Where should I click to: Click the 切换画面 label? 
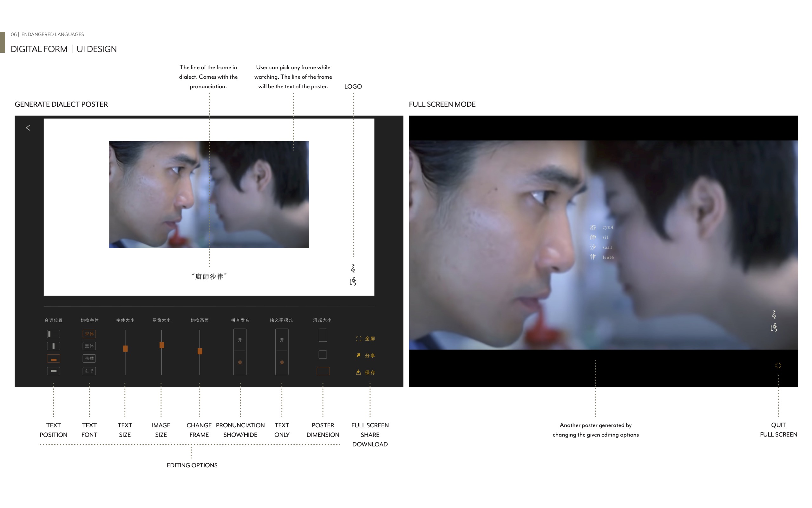200,320
